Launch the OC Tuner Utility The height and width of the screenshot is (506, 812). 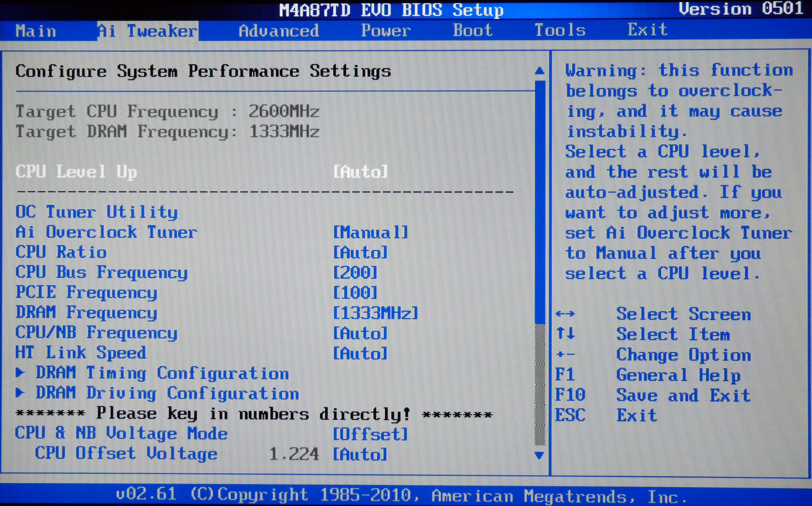[x=97, y=212]
